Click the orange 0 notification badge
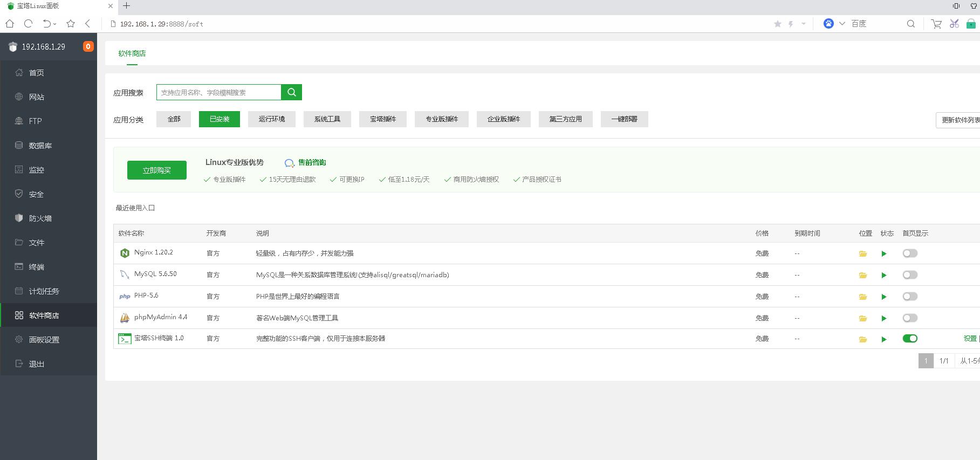980x460 pixels. point(88,46)
